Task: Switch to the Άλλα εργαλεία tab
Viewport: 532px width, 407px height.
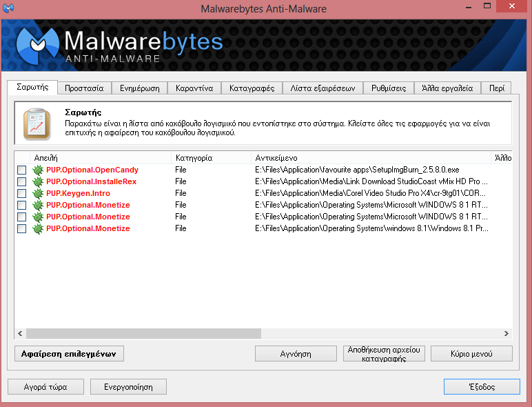Action: 447,88
